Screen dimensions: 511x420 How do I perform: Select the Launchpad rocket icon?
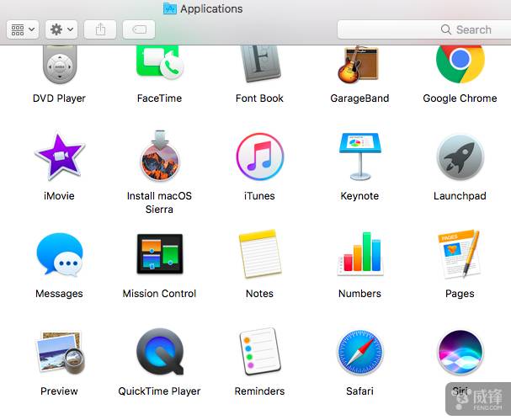tap(460, 157)
